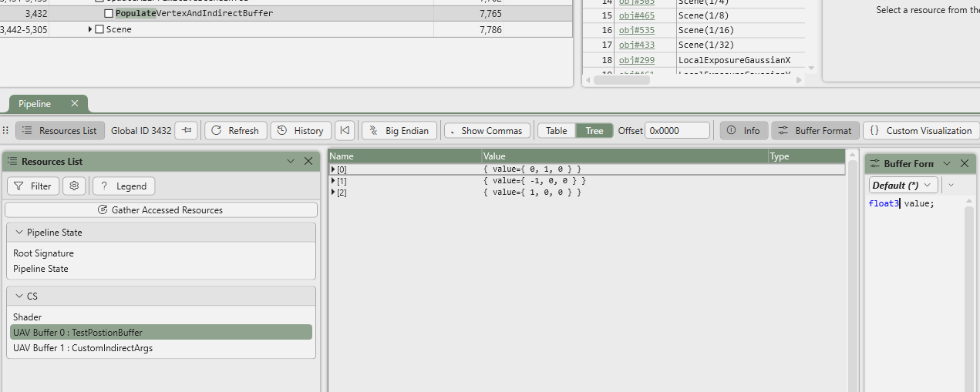Open the Default (*) format dropdown
Screen dimensions: 980x392
tap(904, 185)
